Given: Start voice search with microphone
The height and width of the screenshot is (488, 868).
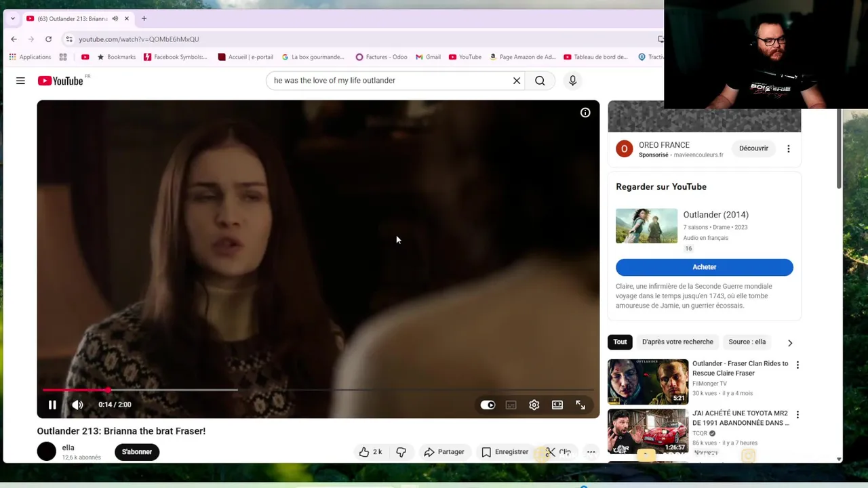Looking at the screenshot, I should [x=573, y=81].
